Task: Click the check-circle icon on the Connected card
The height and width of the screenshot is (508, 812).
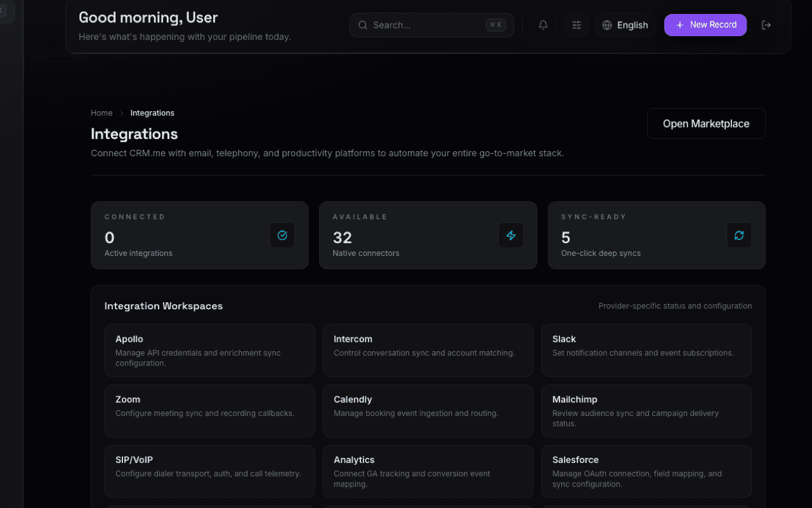Action: coord(282,235)
